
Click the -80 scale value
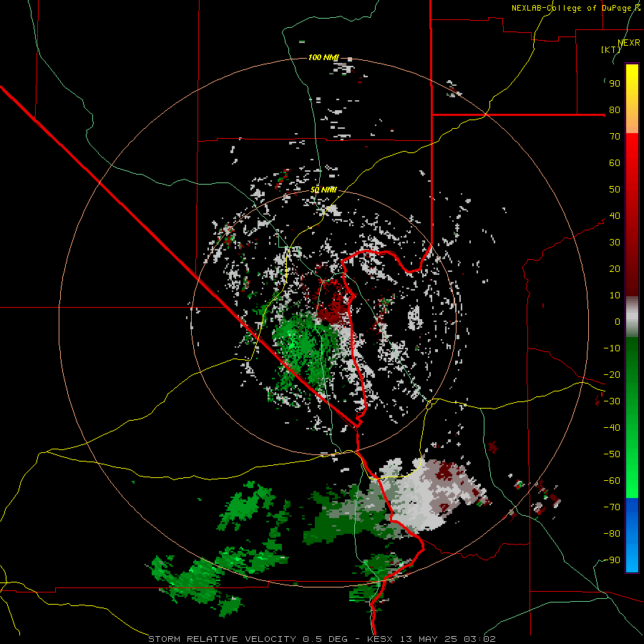coord(612,534)
